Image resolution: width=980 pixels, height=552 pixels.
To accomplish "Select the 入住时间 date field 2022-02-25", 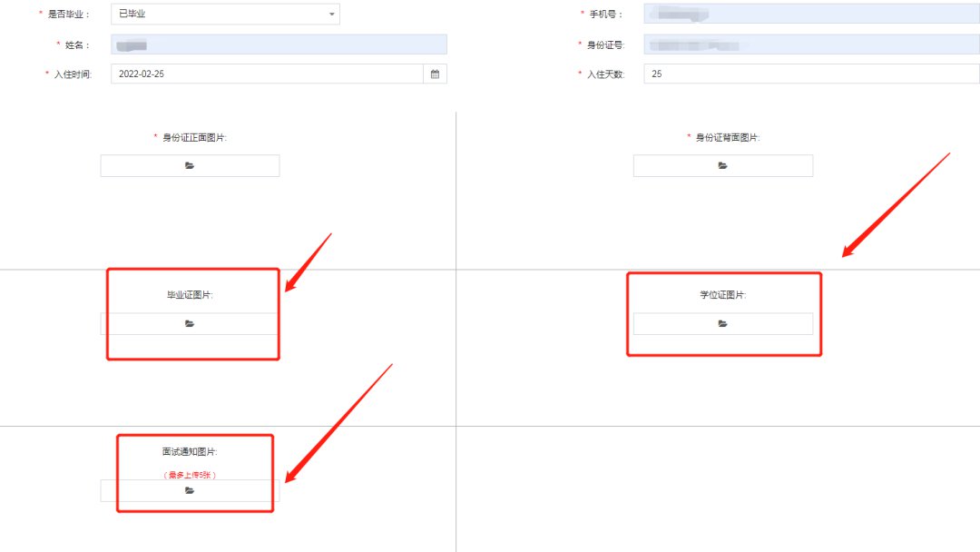I will point(268,74).
